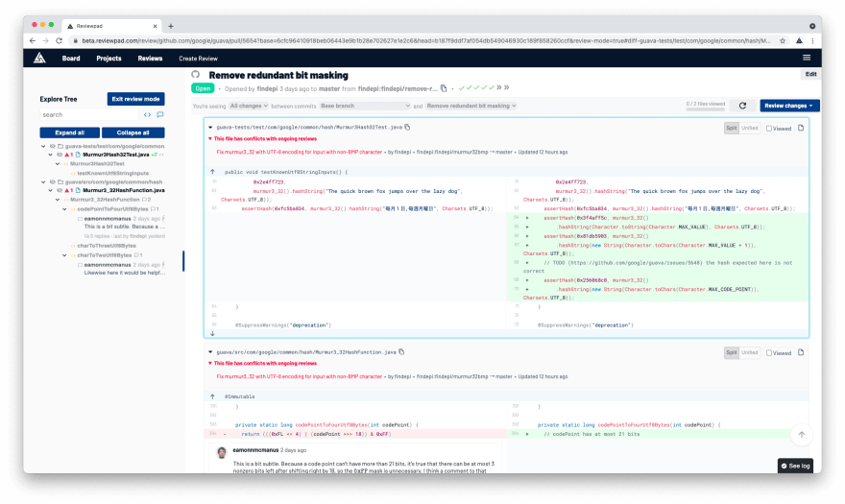
Task: Collapse the Murmur3Hash32Test class node in the tree
Action: point(58,164)
